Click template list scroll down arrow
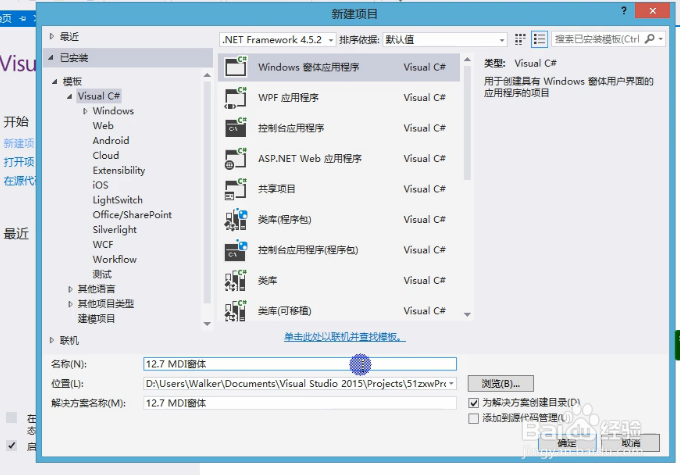The image size is (680, 475). 467,314
